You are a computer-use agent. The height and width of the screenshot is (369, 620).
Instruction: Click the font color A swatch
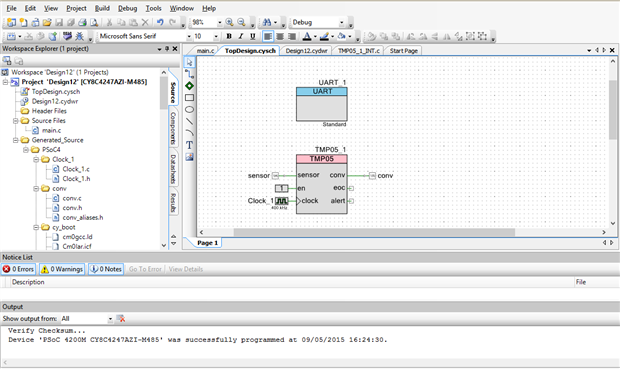tap(307, 36)
